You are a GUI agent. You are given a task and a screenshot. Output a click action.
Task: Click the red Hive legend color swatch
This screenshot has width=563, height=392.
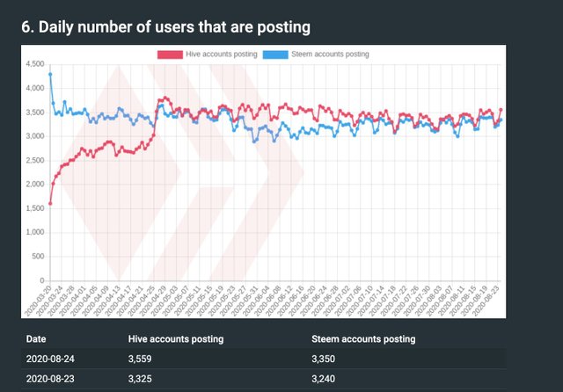tap(170, 54)
